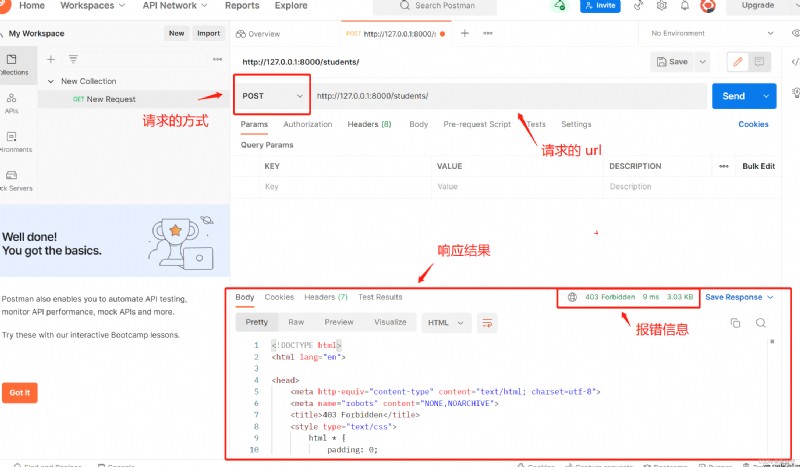
Task: Switch to the request Body tab
Action: coord(418,124)
